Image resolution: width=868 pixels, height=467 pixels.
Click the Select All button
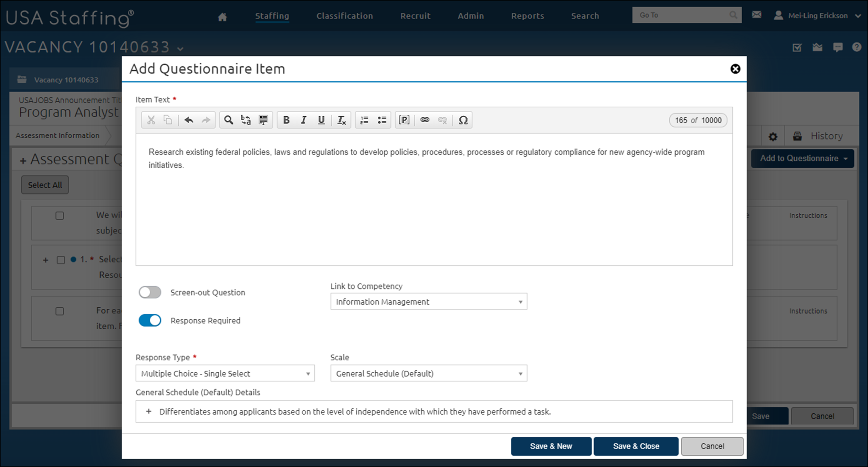45,185
